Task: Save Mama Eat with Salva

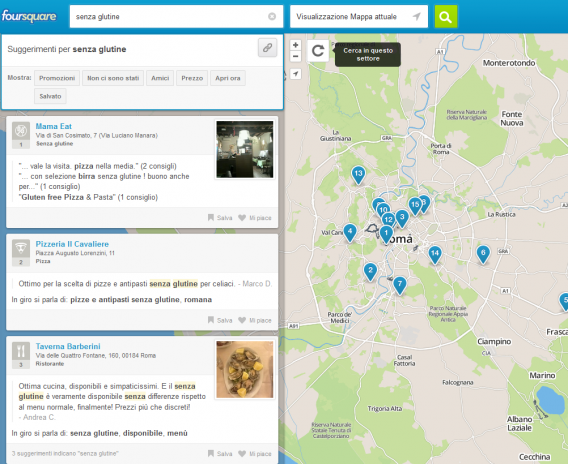Action: pos(220,218)
